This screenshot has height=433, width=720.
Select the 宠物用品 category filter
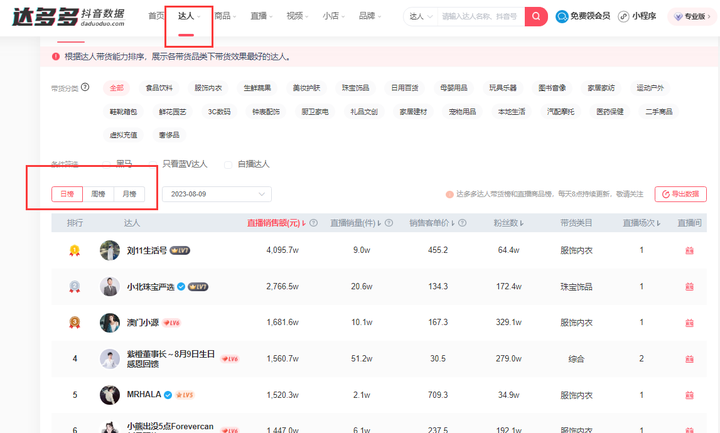tap(462, 112)
